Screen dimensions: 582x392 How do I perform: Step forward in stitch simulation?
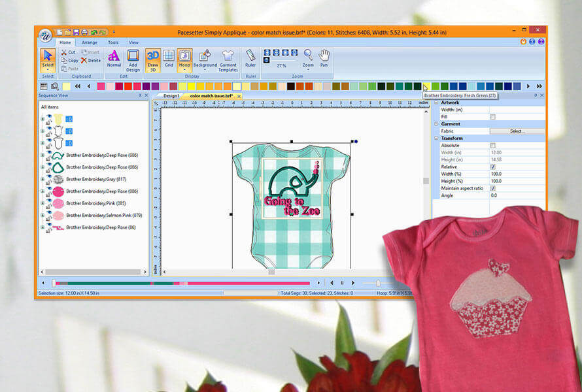pos(353,283)
